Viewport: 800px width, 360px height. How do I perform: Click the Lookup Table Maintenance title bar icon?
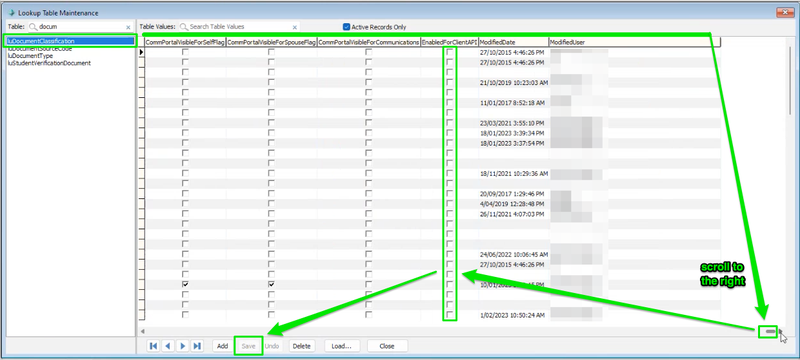12,13
